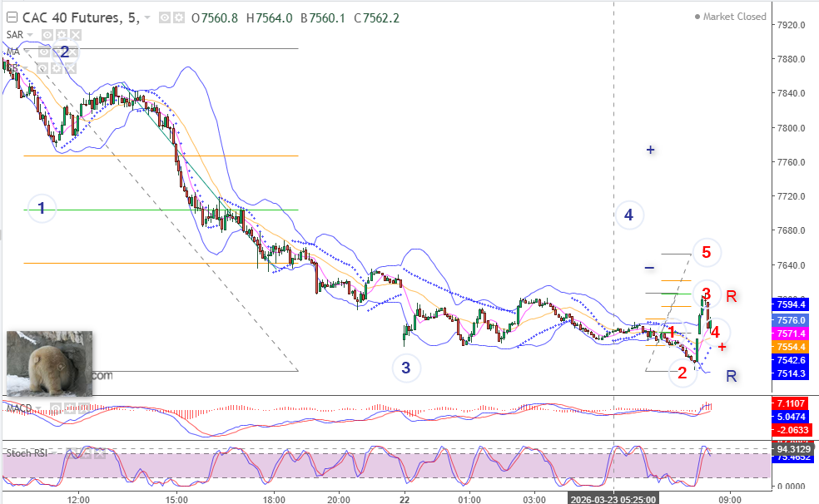Remove the SAR indicator with its X icon

[x=76, y=35]
